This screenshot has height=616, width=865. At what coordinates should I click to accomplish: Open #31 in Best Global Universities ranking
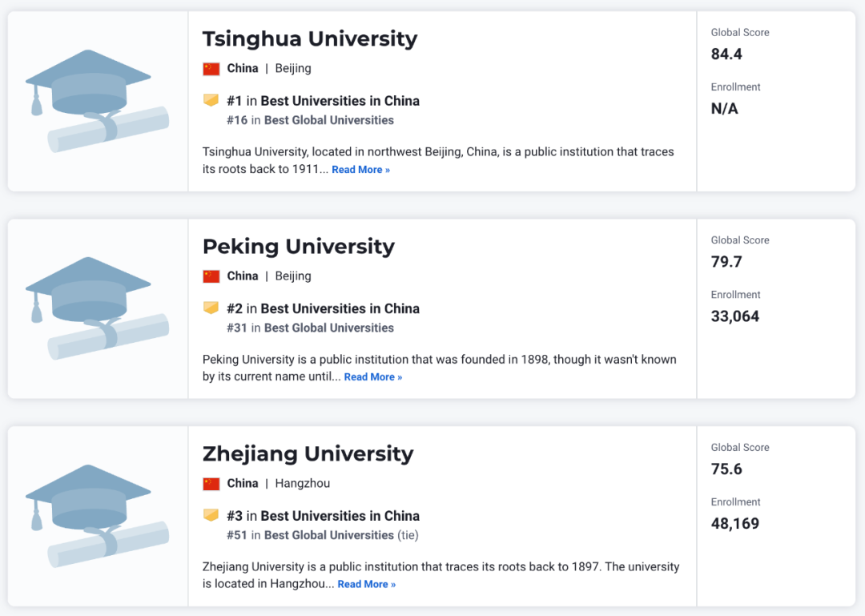click(x=310, y=328)
